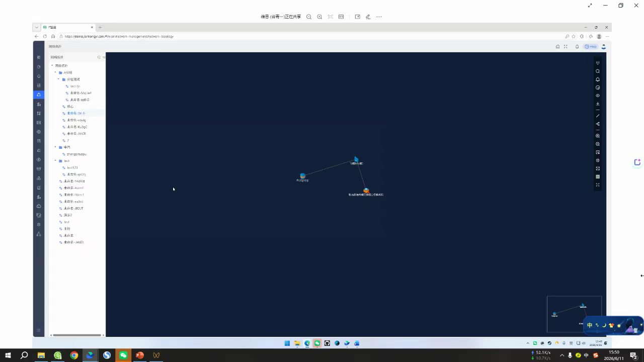Click the annotate pen in the sharing bar

click(368, 17)
